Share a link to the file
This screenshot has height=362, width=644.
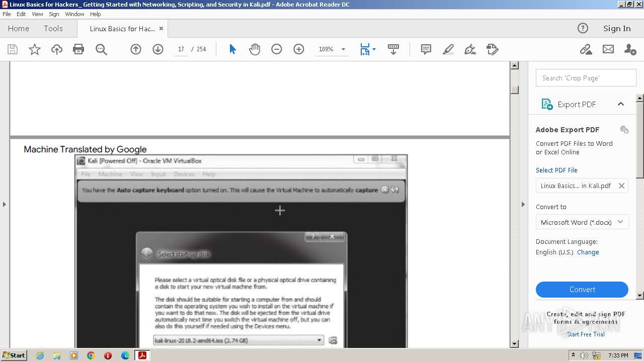[586, 49]
